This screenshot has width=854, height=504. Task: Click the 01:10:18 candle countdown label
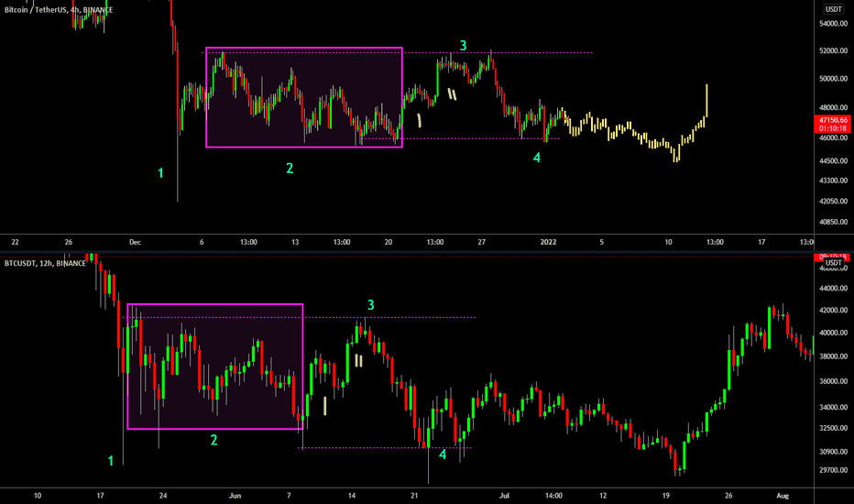tap(833, 128)
